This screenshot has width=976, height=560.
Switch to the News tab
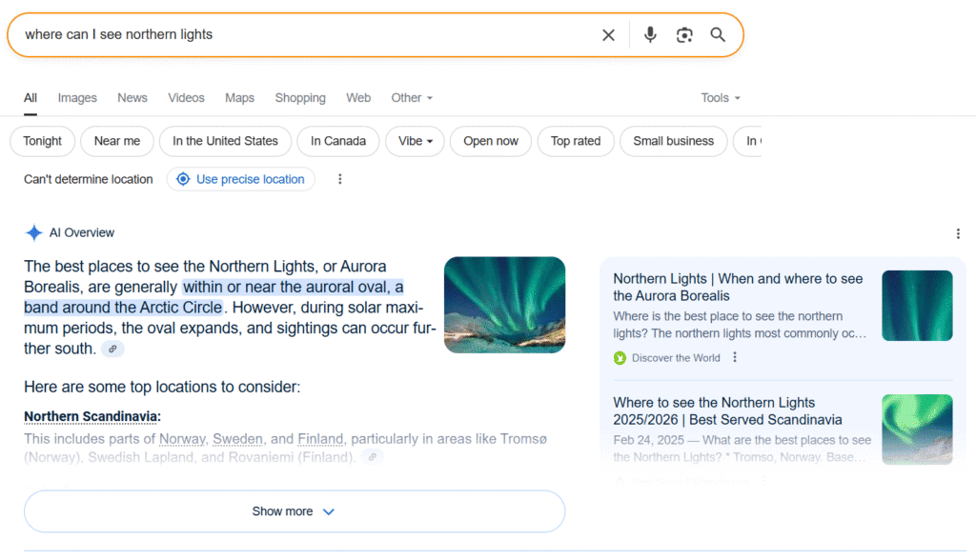(x=132, y=98)
